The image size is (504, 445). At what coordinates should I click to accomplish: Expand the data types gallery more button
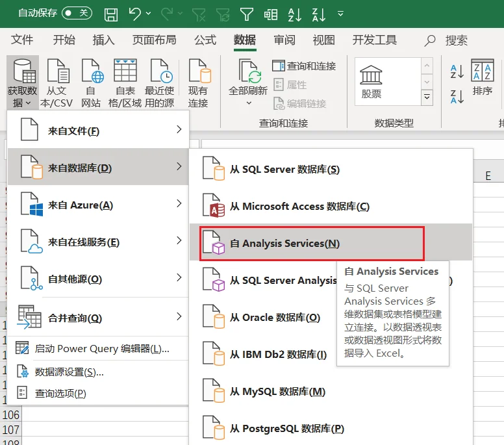click(427, 97)
